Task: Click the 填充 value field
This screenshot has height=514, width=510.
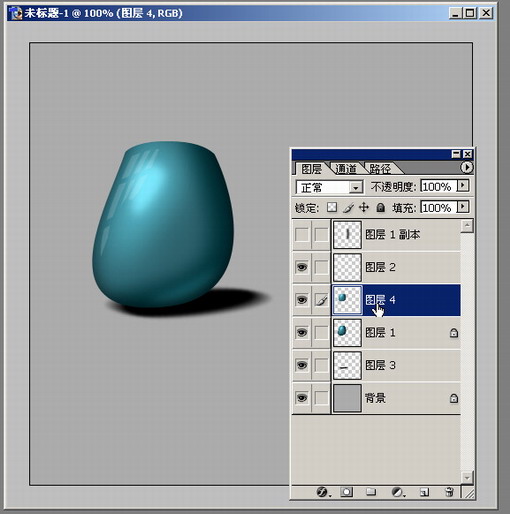Action: pos(438,207)
